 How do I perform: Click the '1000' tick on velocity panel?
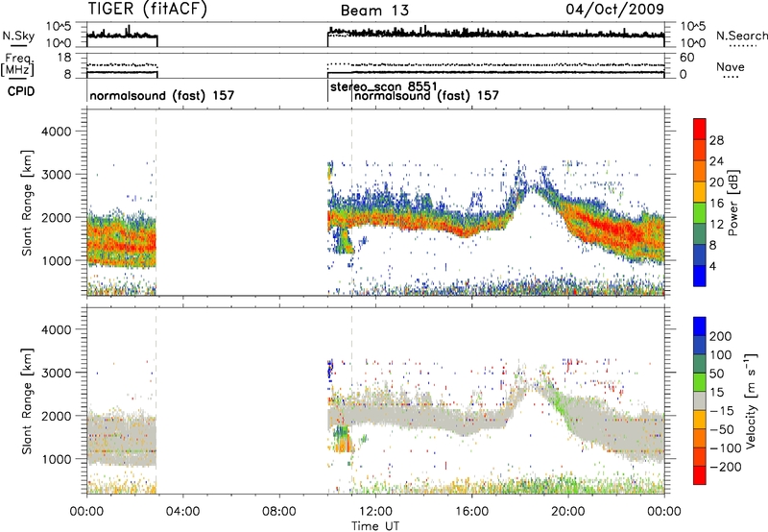[56, 459]
